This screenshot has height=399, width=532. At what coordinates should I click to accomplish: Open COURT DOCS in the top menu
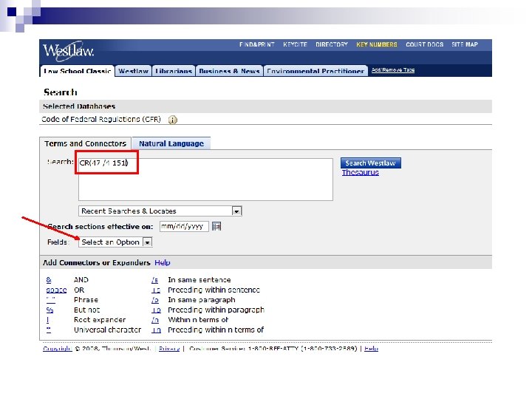pyautogui.click(x=424, y=44)
